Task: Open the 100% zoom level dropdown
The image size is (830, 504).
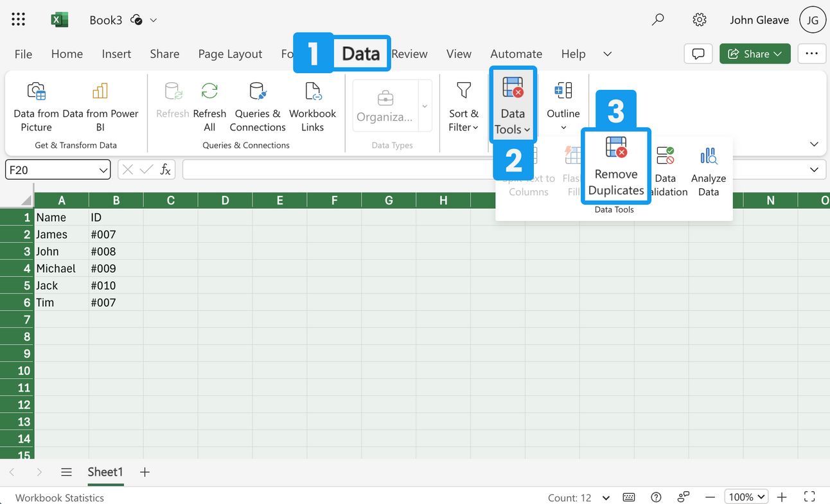Action: pos(746,497)
